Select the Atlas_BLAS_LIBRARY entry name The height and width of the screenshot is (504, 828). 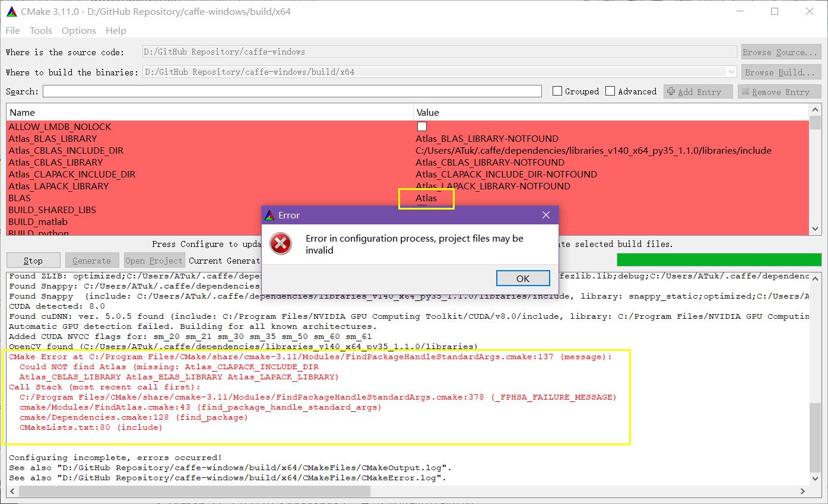pyautogui.click(x=52, y=138)
